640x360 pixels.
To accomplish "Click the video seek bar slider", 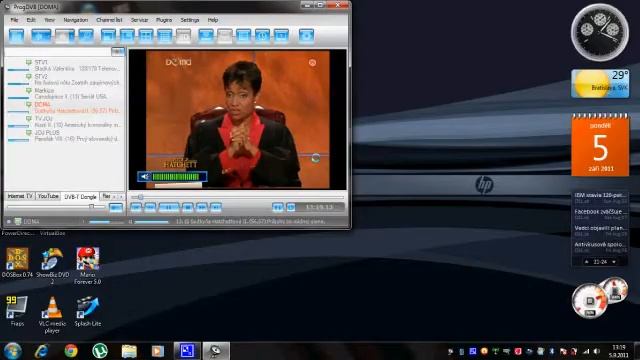I will click(140, 197).
